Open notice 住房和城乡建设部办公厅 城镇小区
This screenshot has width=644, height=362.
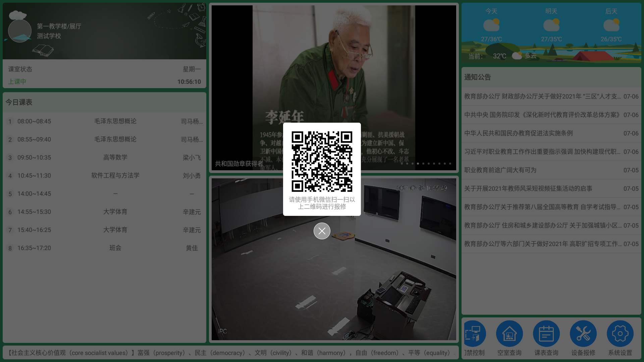[551, 226]
